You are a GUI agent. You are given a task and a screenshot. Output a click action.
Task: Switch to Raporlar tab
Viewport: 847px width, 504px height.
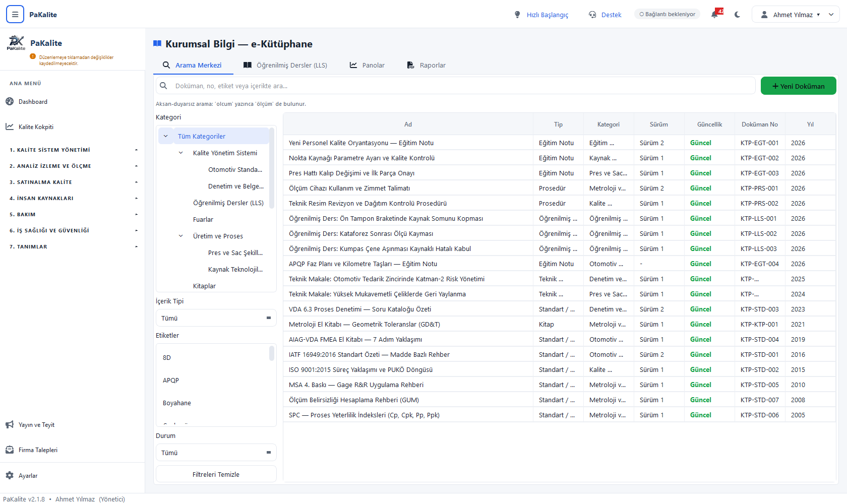tap(427, 65)
